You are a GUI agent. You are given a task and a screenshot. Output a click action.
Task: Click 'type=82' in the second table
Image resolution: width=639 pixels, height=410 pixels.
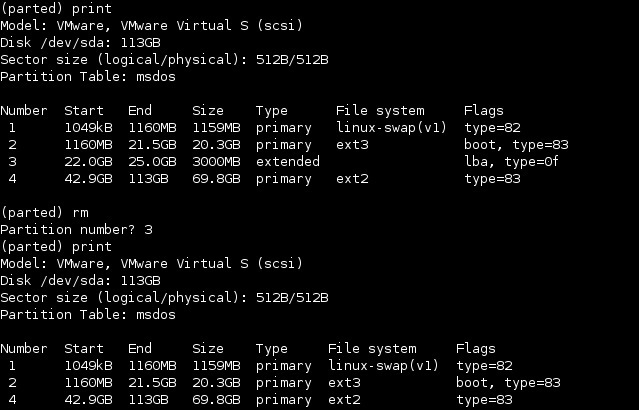click(x=484, y=366)
